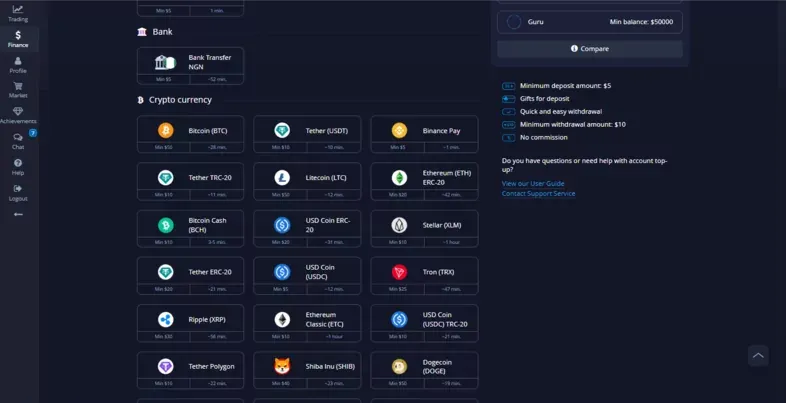Click the Help question mark icon
Viewport: 786px width, 403px height.
(x=18, y=163)
